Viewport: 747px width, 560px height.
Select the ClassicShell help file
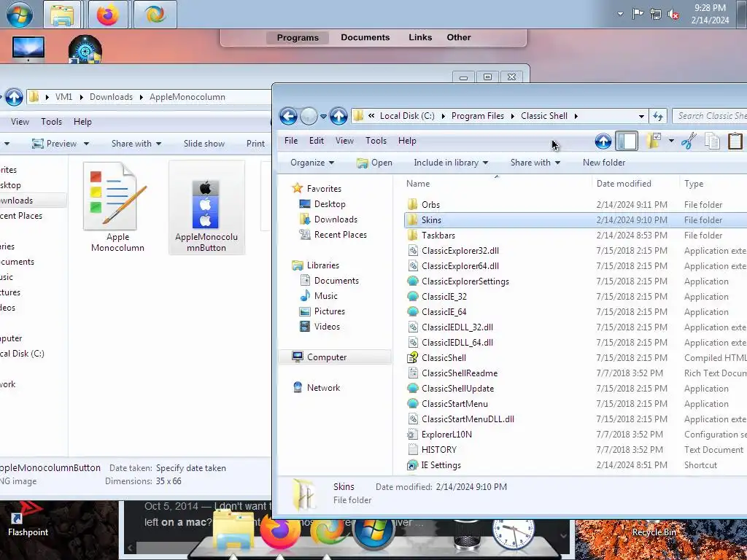pyautogui.click(x=444, y=358)
